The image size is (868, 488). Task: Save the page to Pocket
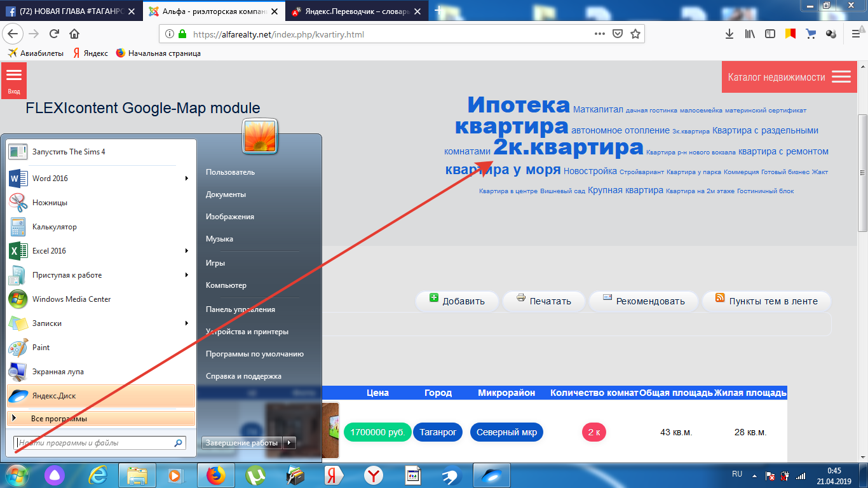coord(617,34)
